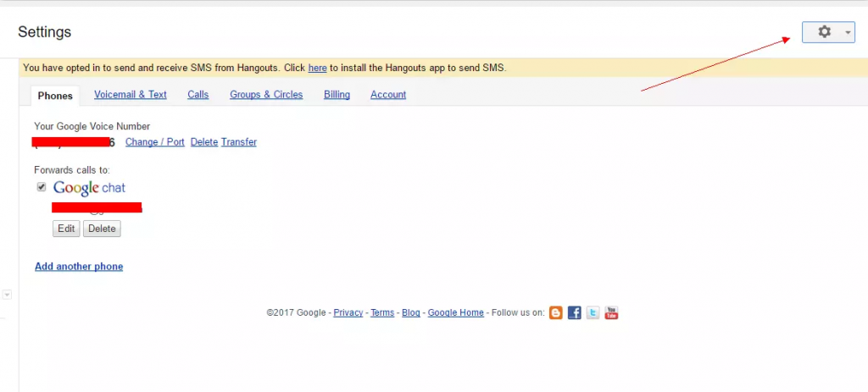Open the Privacy footer link
The width and height of the screenshot is (868, 392).
tap(348, 313)
